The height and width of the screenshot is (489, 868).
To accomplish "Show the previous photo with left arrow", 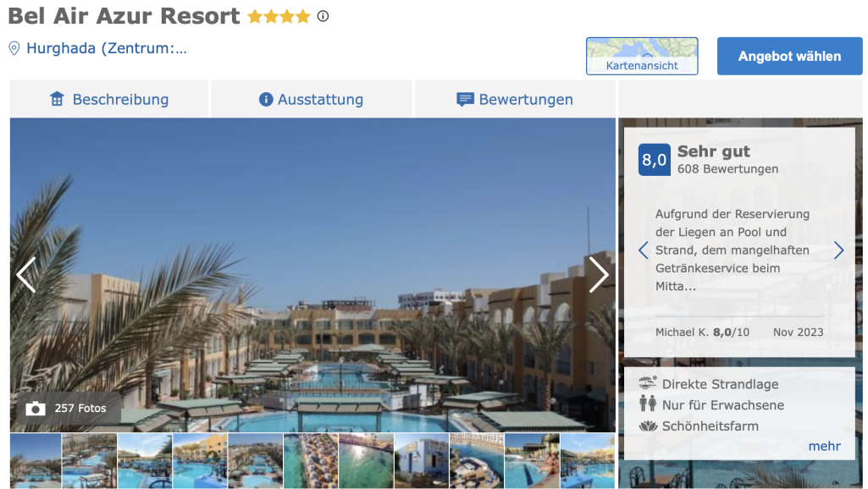I will click(26, 275).
